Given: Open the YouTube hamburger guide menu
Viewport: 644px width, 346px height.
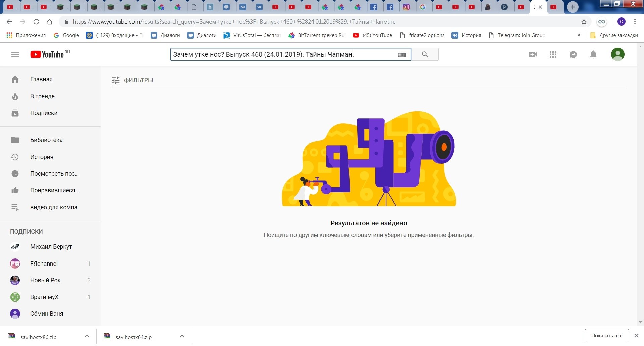Looking at the screenshot, I should [15, 54].
